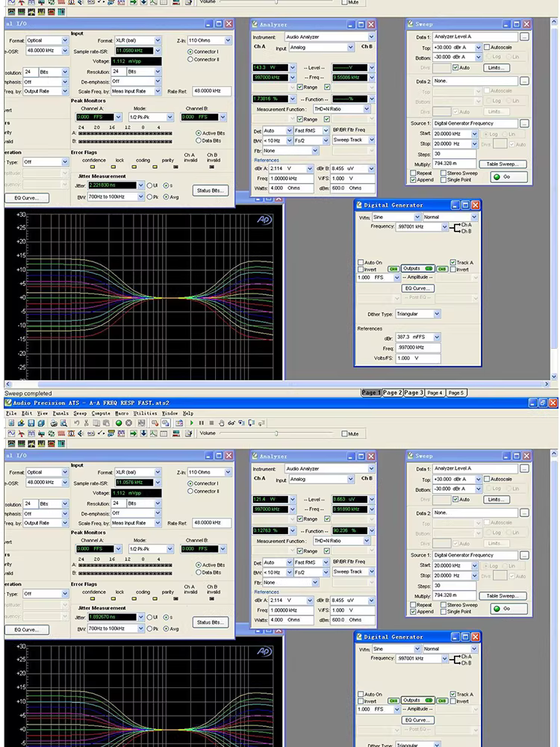
Task: Start sweep with green circle toolbar icon
Action: pos(119,423)
